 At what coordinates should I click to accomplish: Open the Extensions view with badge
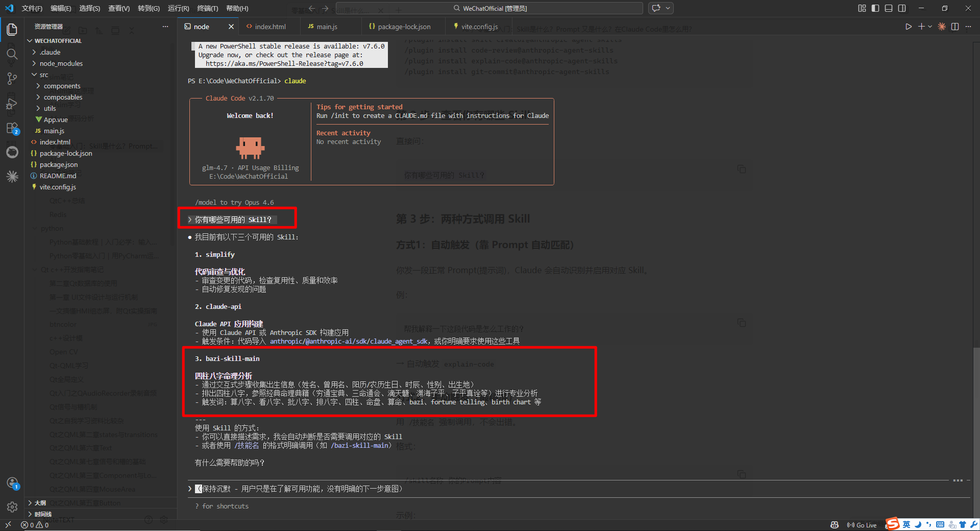(12, 128)
